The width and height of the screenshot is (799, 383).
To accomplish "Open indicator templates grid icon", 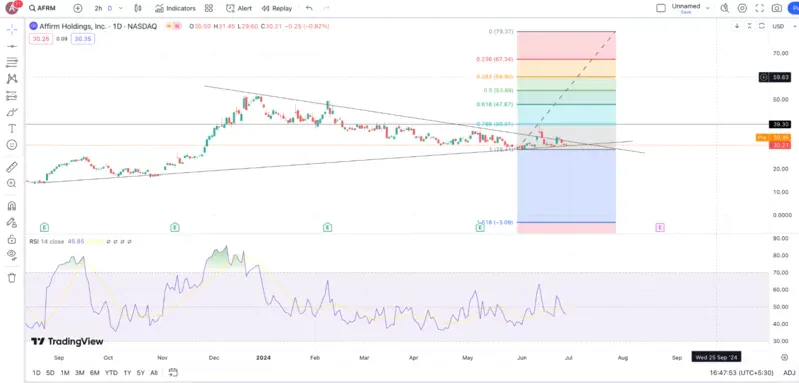I will (209, 8).
